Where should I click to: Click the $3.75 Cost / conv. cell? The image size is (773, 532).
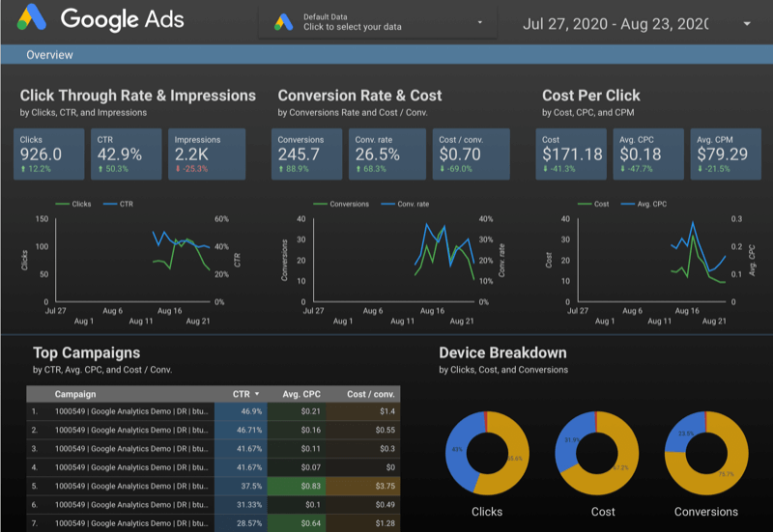363,487
